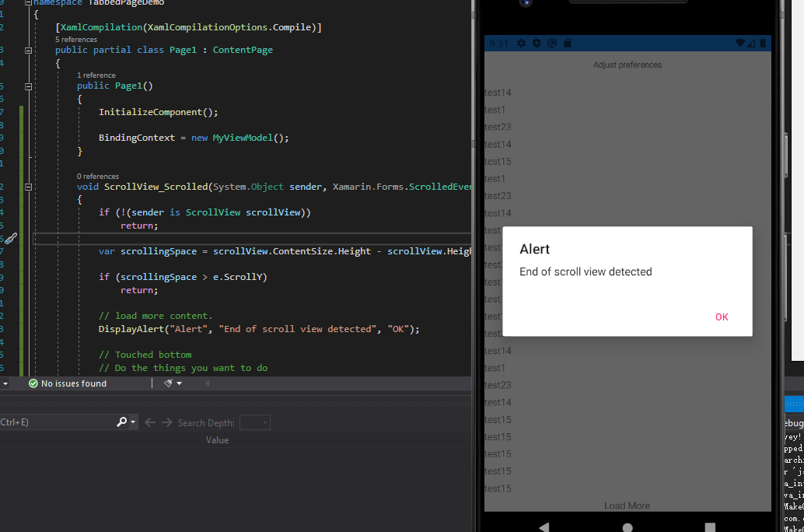
Task: Click the magnifier search icon
Action: click(x=121, y=422)
